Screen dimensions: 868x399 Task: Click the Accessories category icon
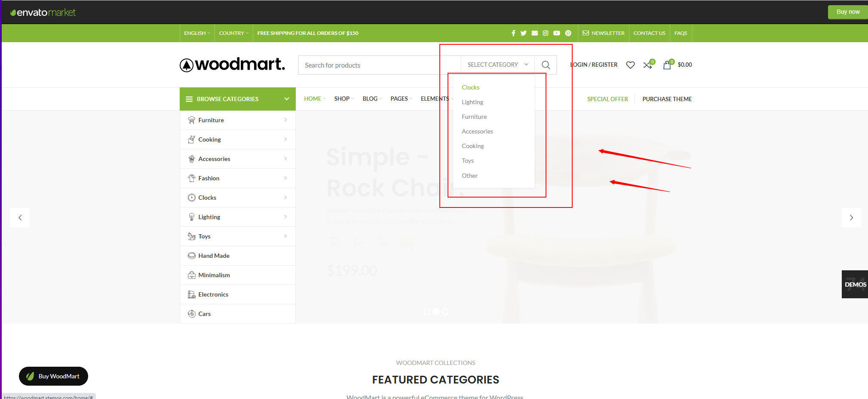(192, 159)
